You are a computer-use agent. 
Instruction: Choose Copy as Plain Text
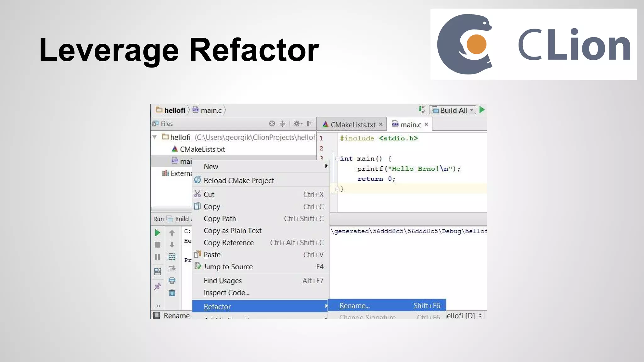(x=261, y=231)
